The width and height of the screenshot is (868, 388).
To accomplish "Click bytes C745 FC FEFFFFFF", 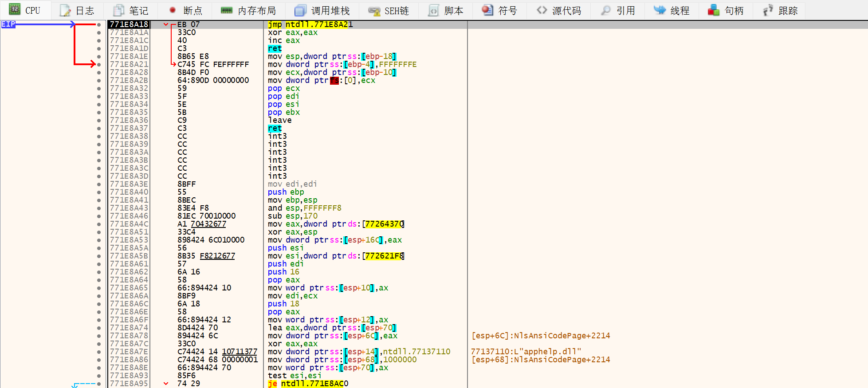I will (x=213, y=64).
